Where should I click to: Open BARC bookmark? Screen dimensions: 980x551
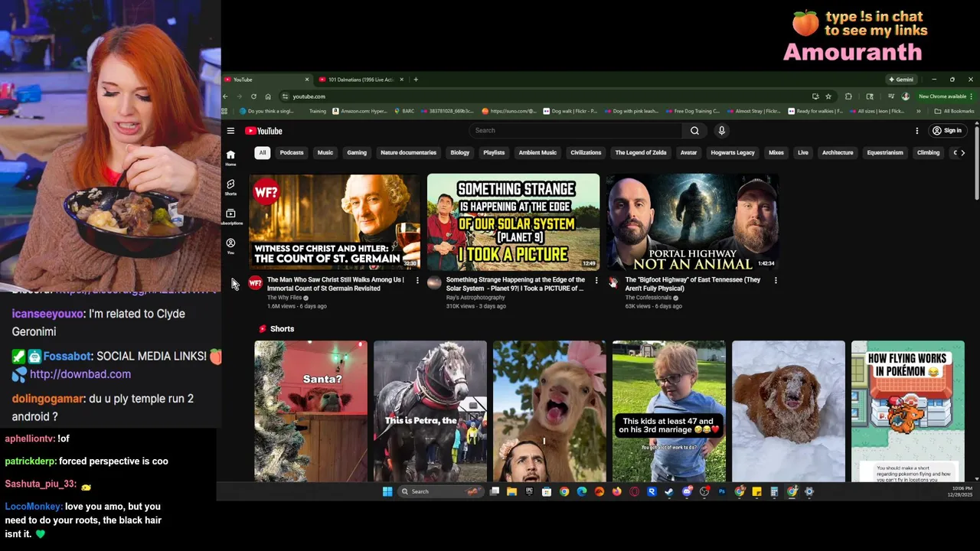pyautogui.click(x=404, y=111)
